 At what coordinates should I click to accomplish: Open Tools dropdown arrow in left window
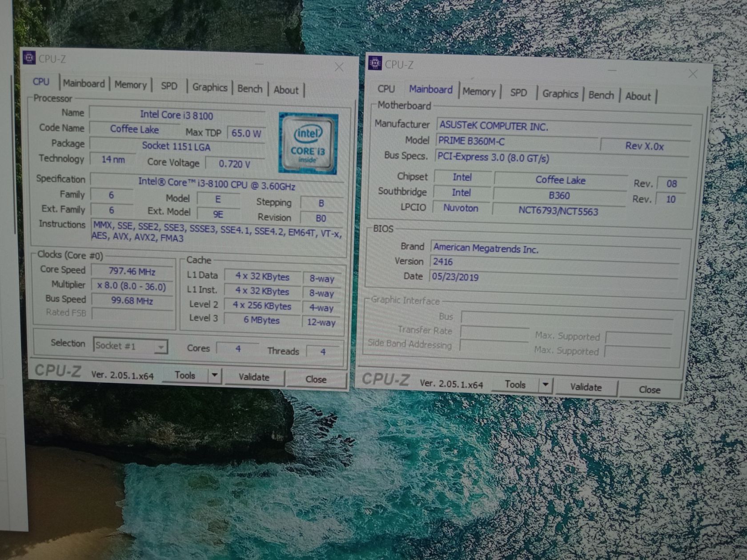(x=214, y=376)
